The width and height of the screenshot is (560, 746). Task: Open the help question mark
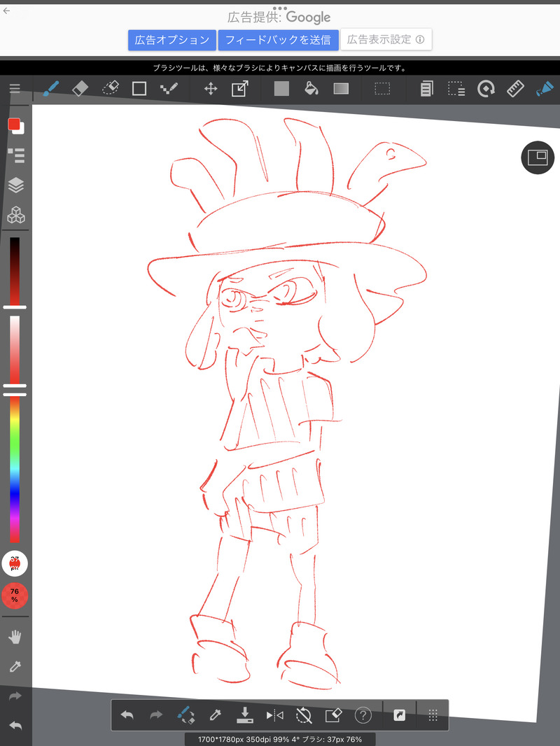point(363,715)
